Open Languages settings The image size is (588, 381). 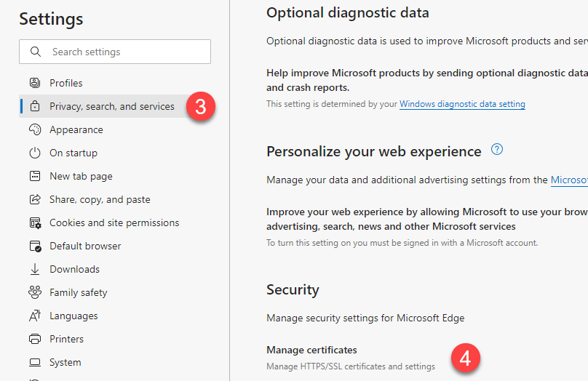[x=115, y=316]
